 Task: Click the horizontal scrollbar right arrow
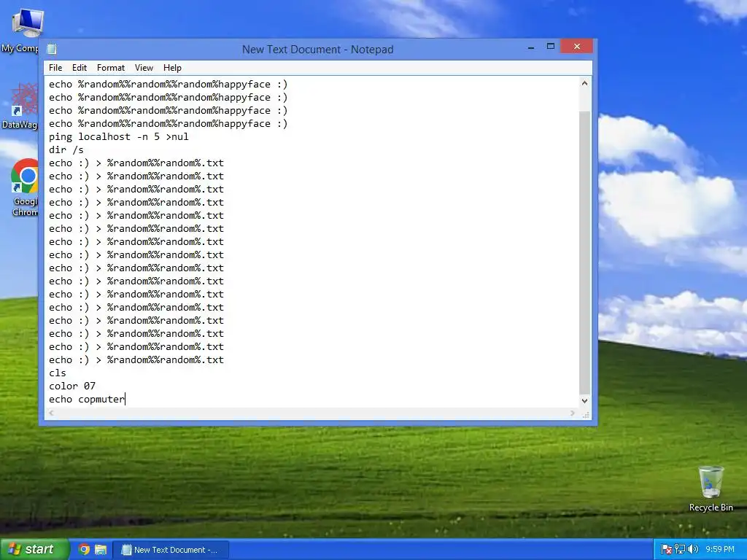(x=572, y=413)
